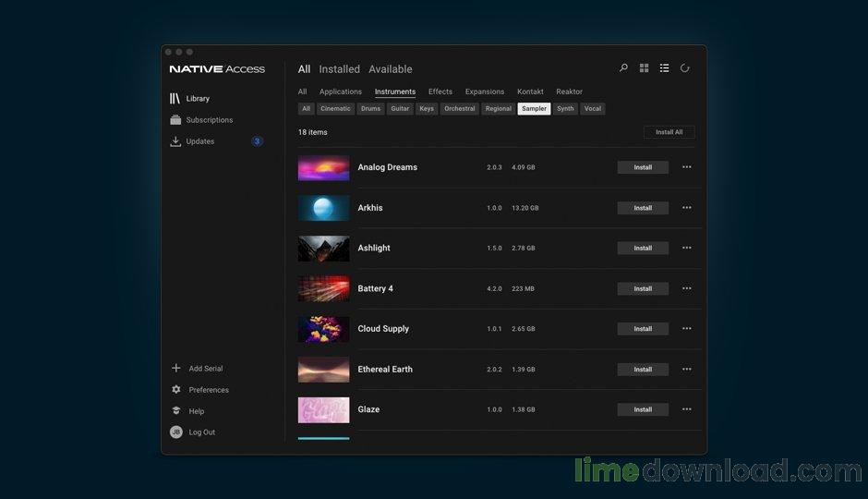Toggle the Regional tag filter

(x=499, y=108)
